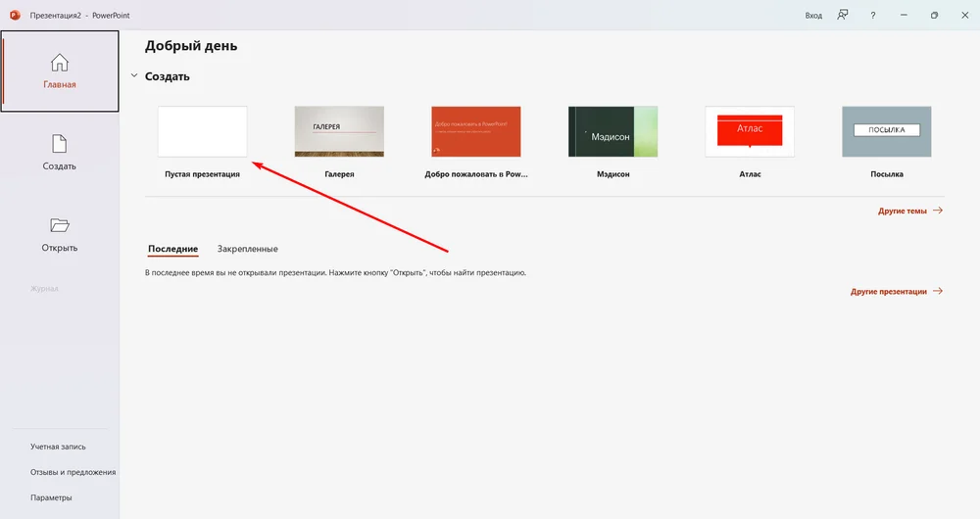Select the Последние tab
This screenshot has height=519, width=980.
pos(172,249)
